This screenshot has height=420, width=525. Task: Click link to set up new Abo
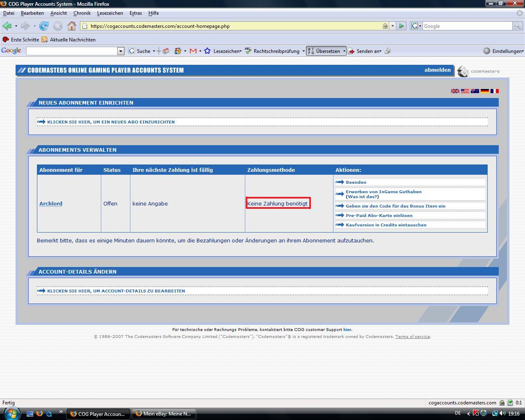pos(111,122)
